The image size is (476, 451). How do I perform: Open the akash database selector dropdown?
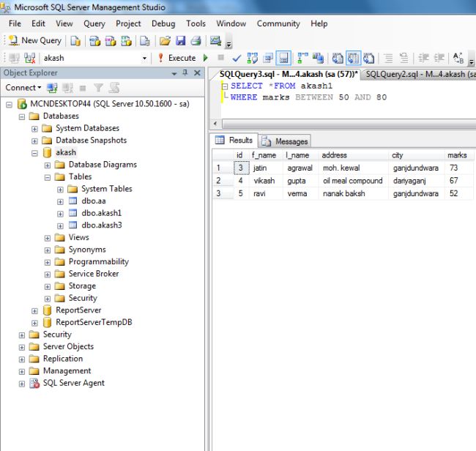(x=144, y=58)
